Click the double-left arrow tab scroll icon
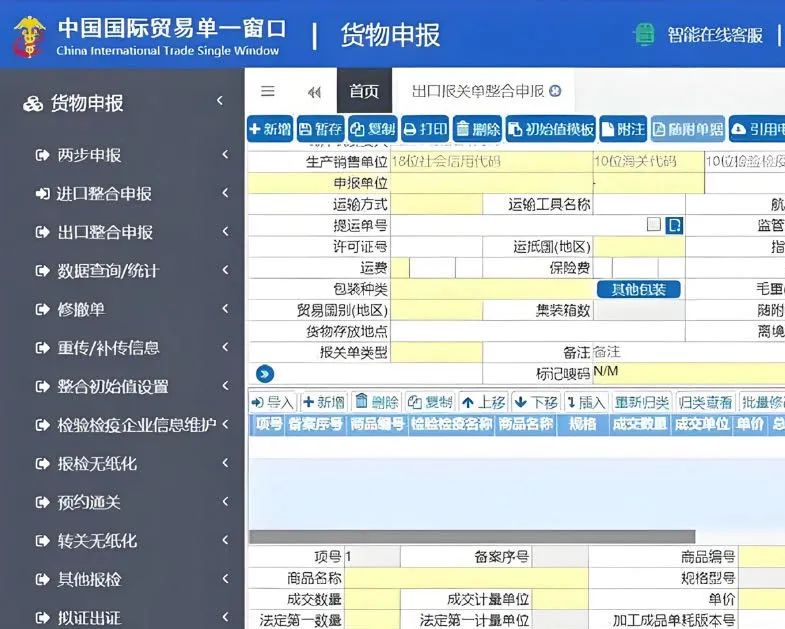 tap(314, 92)
